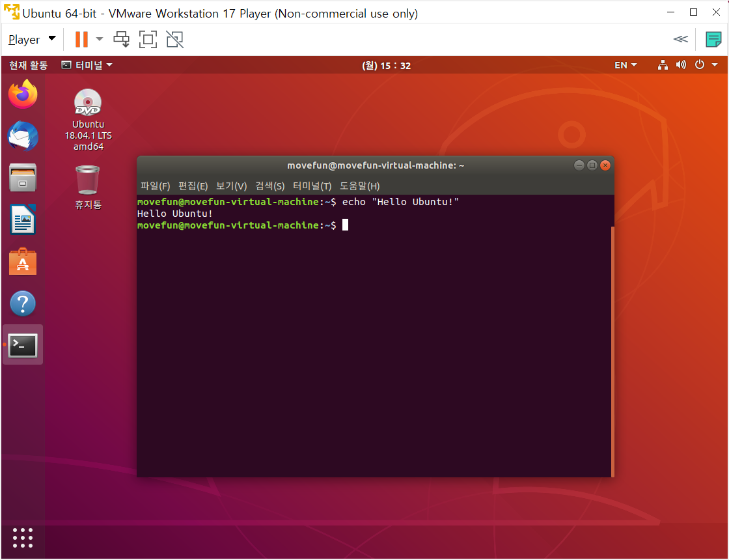The width and height of the screenshot is (729, 560).
Task: Send Ctrl+Alt+Del to the virtual machine
Action: 121,40
